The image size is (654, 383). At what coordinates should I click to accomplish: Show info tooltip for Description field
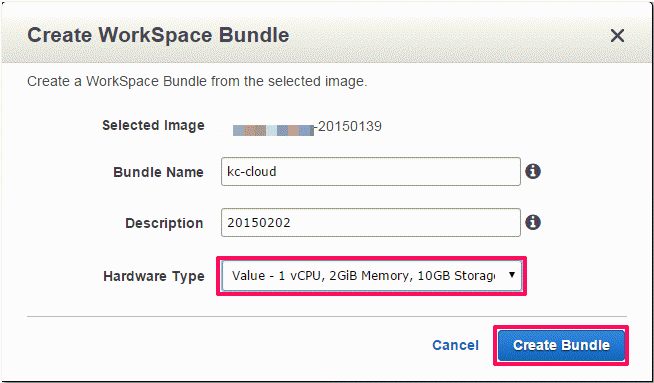(533, 222)
